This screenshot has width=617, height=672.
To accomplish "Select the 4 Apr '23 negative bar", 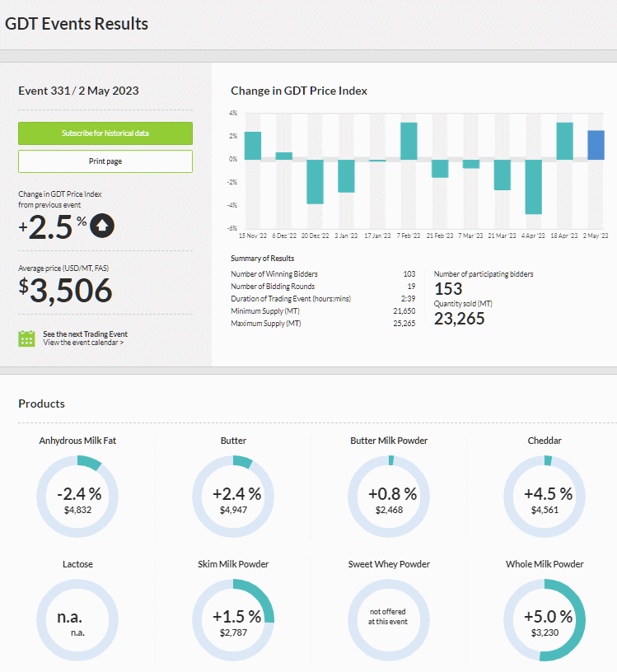I will click(x=534, y=187).
